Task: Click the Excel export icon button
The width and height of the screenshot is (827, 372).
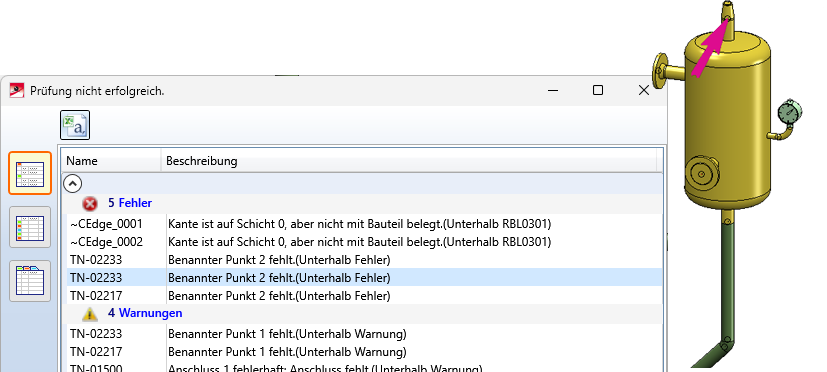Action: coord(75,125)
